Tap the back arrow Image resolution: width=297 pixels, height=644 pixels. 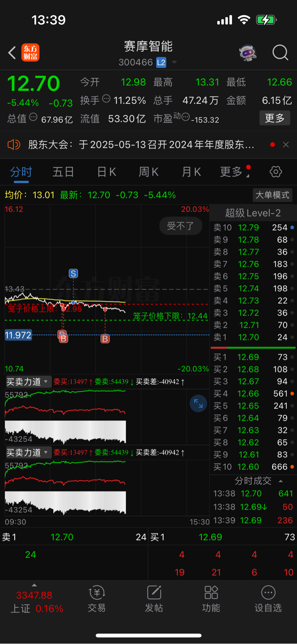click(12, 53)
